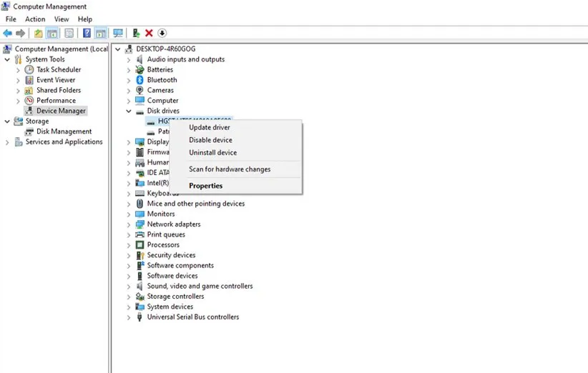
Task: Open the Action menu
Action: (34, 19)
